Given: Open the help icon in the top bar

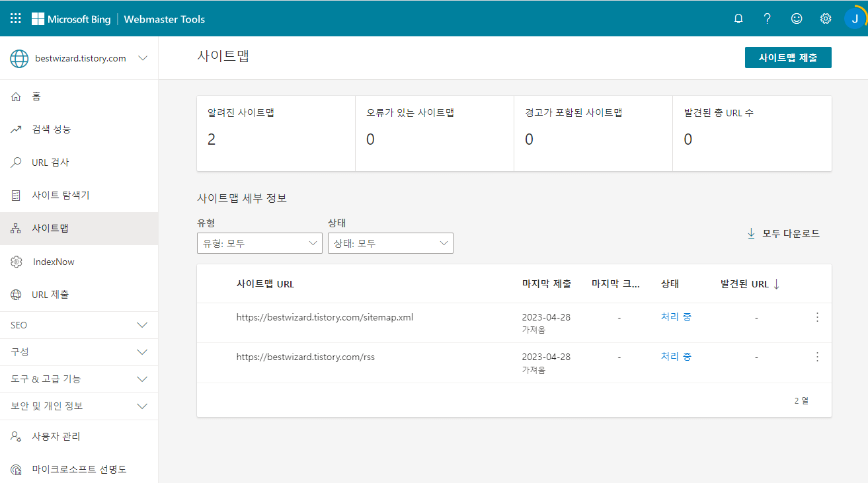Looking at the screenshot, I should (x=767, y=19).
